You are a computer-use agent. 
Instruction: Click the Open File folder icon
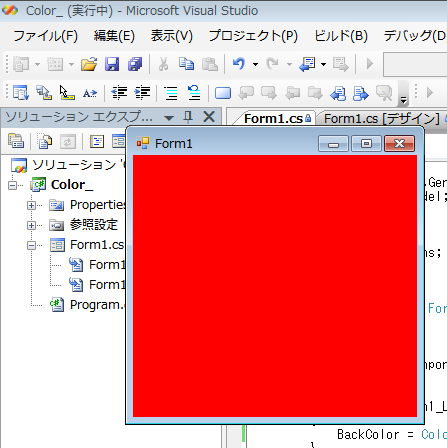[89, 64]
